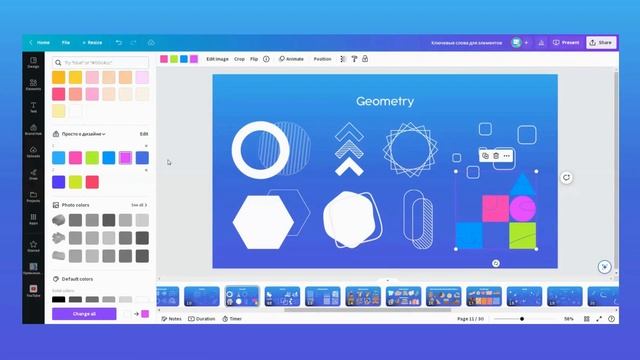The height and width of the screenshot is (360, 640).
Task: Open the YouTube app in sidebar
Action: [x=33, y=291]
